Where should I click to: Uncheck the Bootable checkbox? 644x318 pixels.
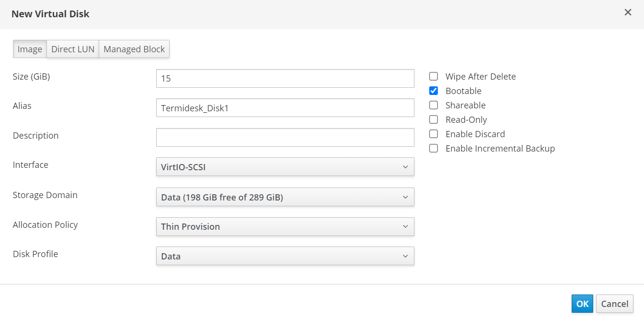point(434,91)
